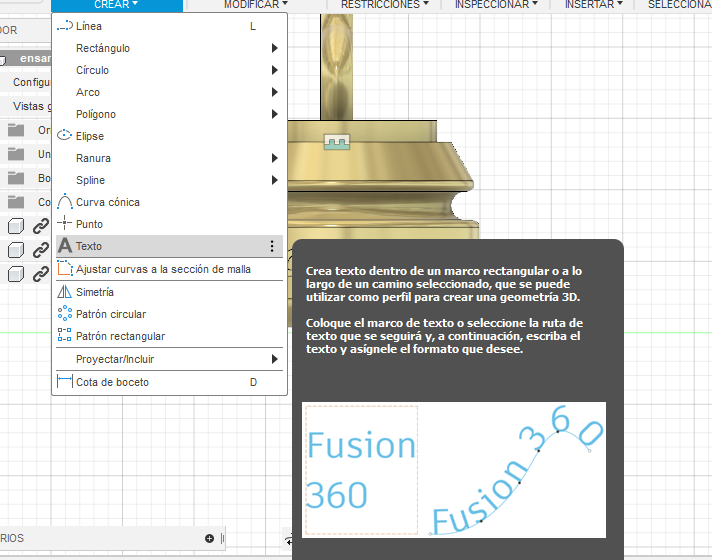This screenshot has height=560, width=712.
Task: Click the Patrón circular icon
Action: [64, 313]
